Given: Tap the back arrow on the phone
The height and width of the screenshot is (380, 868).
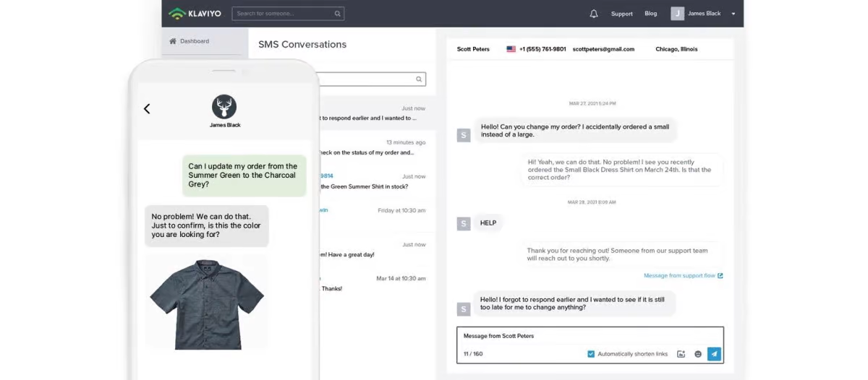Looking at the screenshot, I should [147, 109].
